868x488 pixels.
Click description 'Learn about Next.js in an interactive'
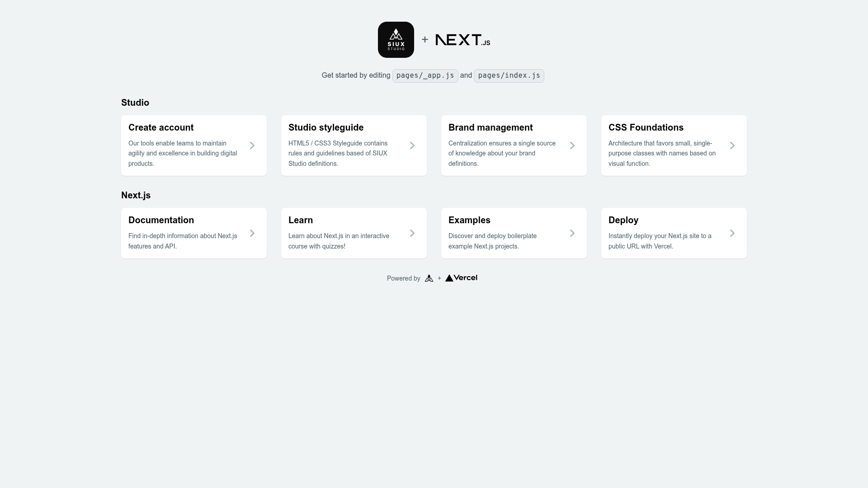(x=339, y=236)
